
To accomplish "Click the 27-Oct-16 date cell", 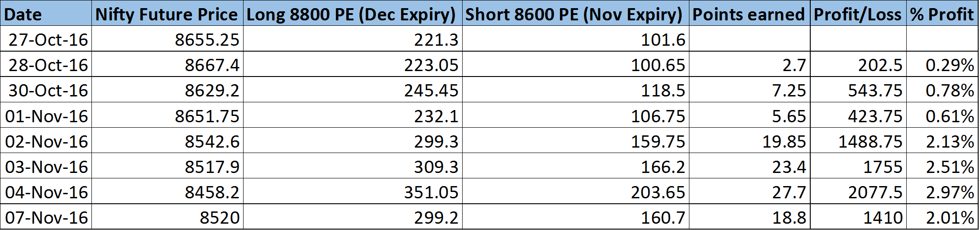I will [46, 39].
